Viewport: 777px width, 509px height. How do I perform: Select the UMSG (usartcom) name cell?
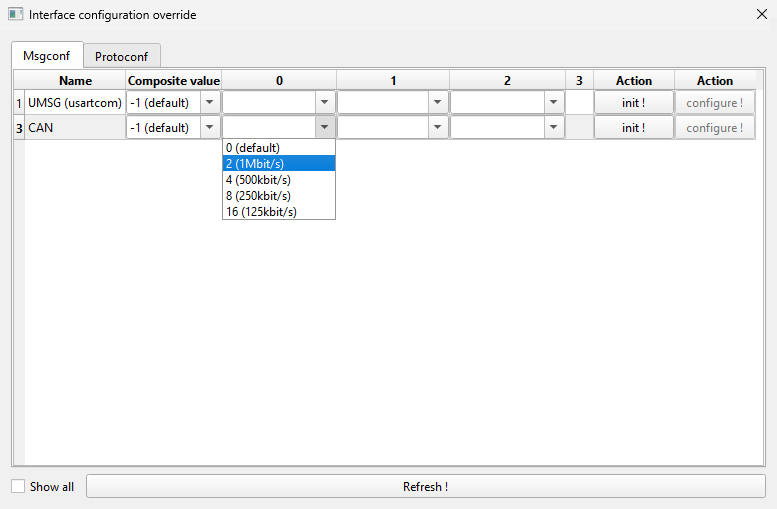(x=75, y=102)
